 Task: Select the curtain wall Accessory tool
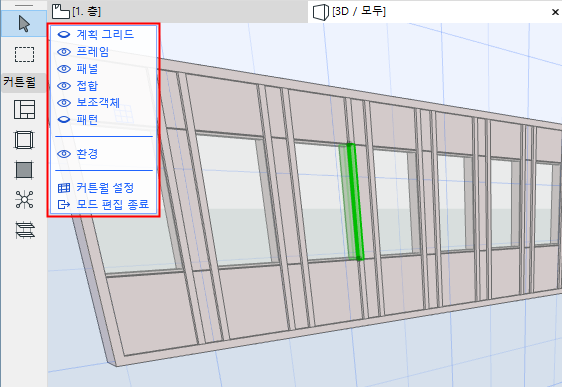[24, 230]
